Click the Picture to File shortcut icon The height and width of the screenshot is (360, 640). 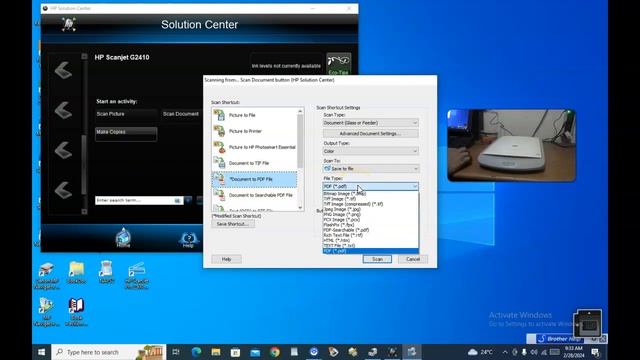[x=219, y=115]
